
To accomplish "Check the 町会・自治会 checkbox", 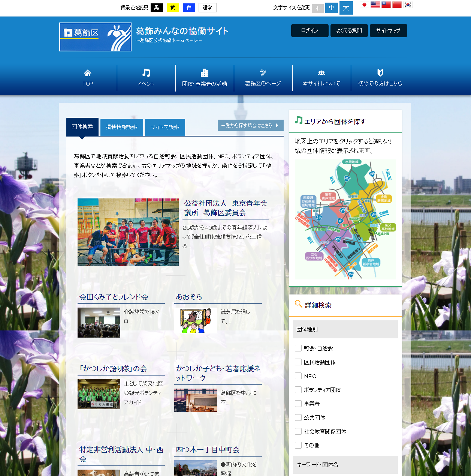I will coord(298,348).
